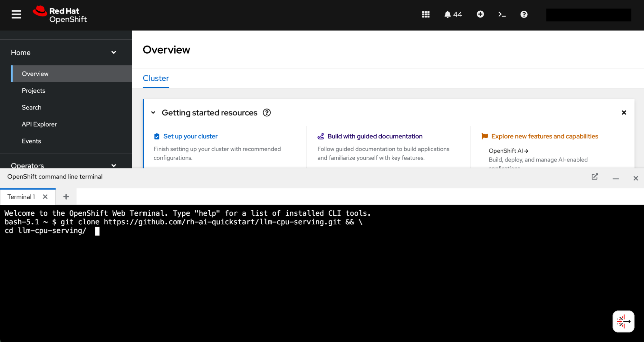The image size is (644, 342).
Task: Open the web terminal icon in masthead
Action: pyautogui.click(x=502, y=15)
